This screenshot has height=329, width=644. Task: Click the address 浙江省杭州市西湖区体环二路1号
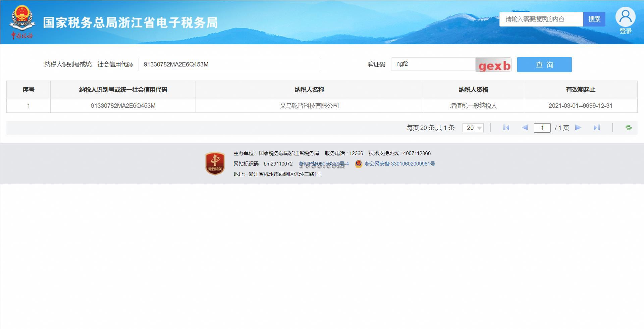285,174
